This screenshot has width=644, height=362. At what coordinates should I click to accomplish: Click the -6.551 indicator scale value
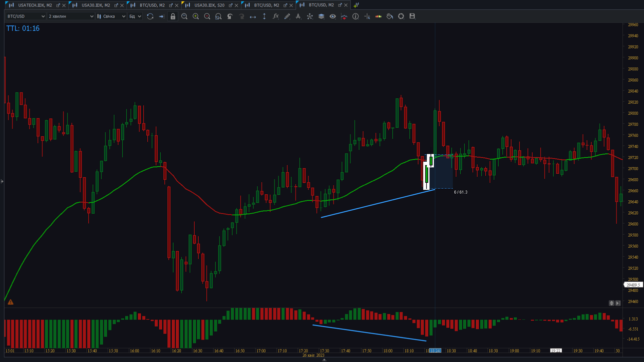[x=633, y=330]
